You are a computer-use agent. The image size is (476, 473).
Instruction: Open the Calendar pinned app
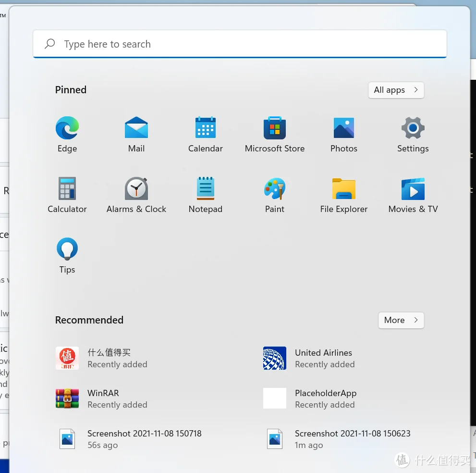point(206,135)
